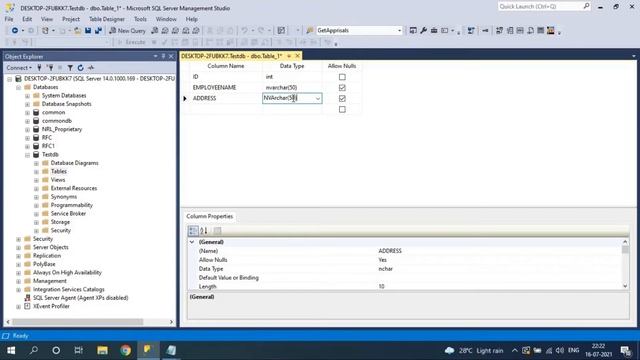Click the navigate backward toolbar icon

click(15, 31)
